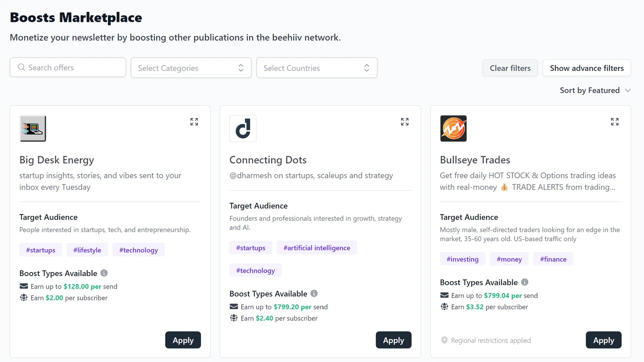
Task: Click info icon on Bullseye Trades boost types
Action: click(x=525, y=282)
